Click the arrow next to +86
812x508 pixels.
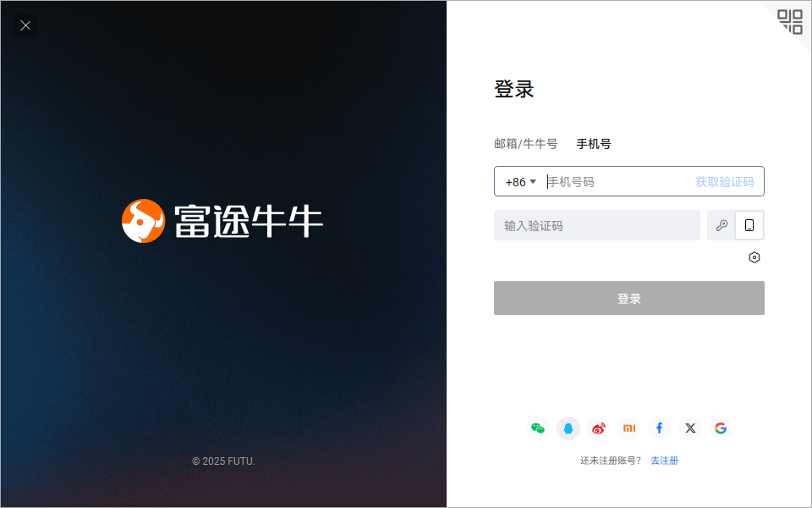click(x=533, y=181)
